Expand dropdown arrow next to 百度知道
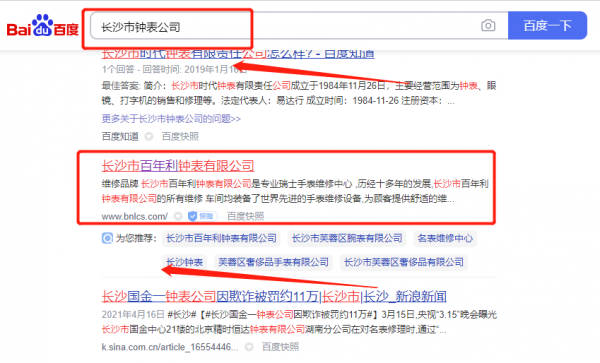 [x=149, y=137]
